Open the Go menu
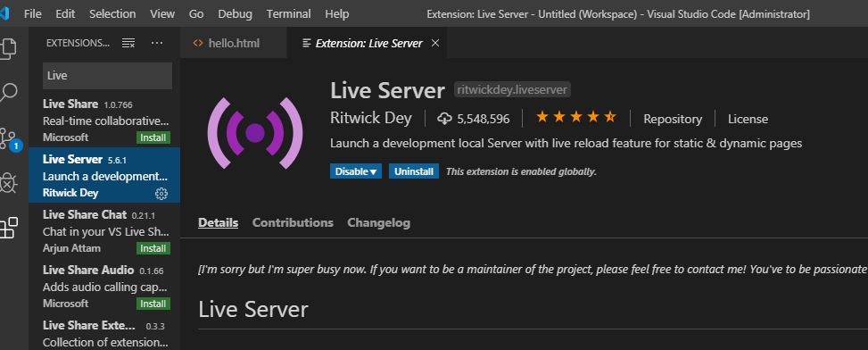 click(x=196, y=14)
